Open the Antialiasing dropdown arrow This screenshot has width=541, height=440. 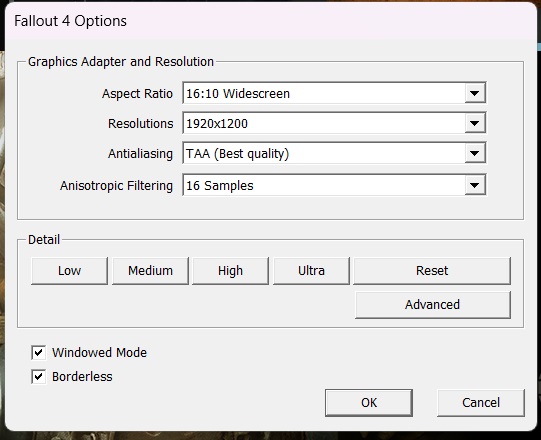[x=475, y=153]
